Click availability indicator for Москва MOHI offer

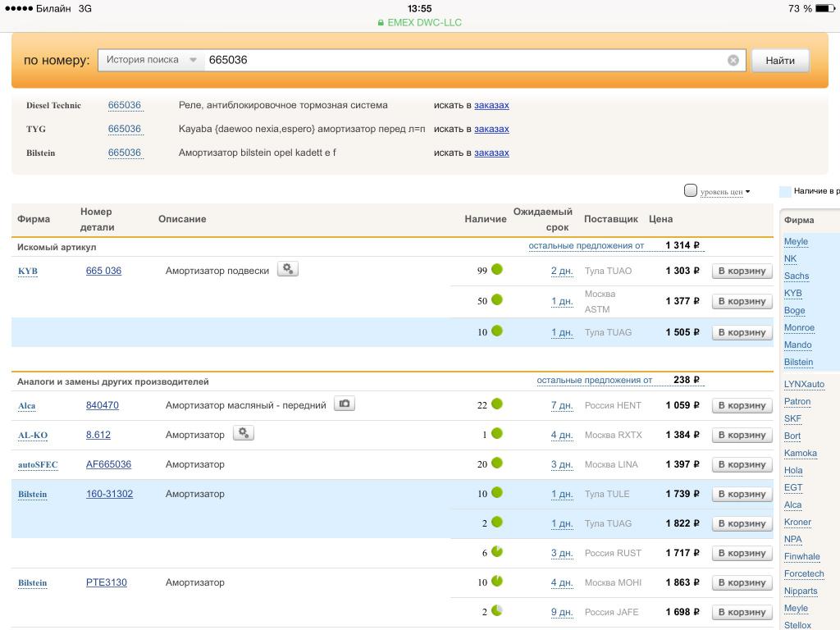[x=496, y=581]
